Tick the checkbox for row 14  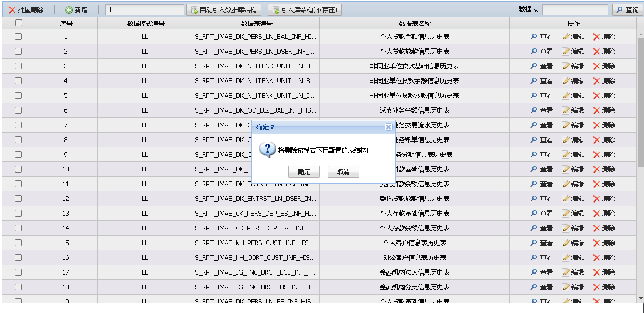[x=18, y=228]
